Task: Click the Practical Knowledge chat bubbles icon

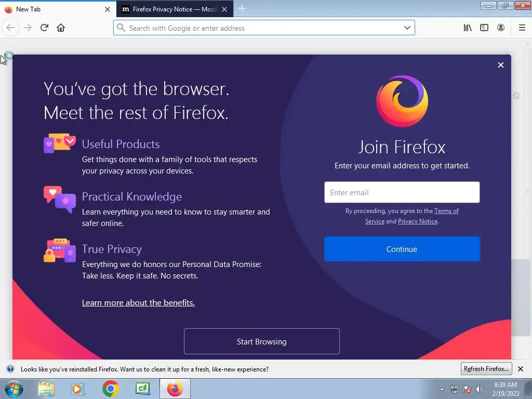Action: point(60,199)
